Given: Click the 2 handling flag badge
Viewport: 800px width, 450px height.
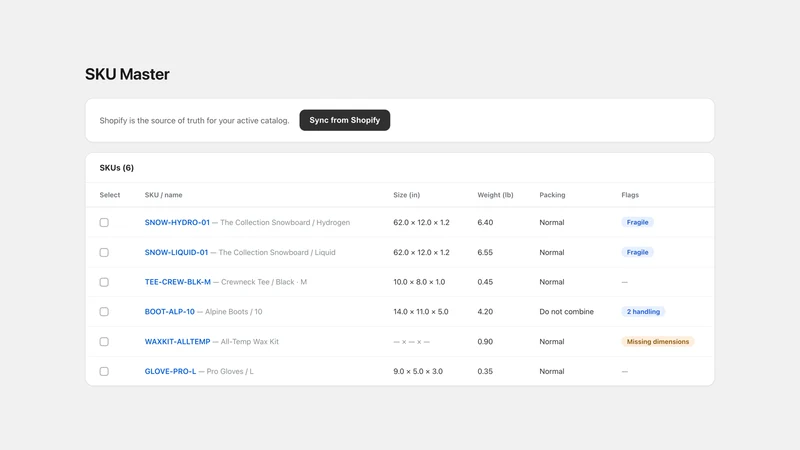Looking at the screenshot, I should point(643,312).
